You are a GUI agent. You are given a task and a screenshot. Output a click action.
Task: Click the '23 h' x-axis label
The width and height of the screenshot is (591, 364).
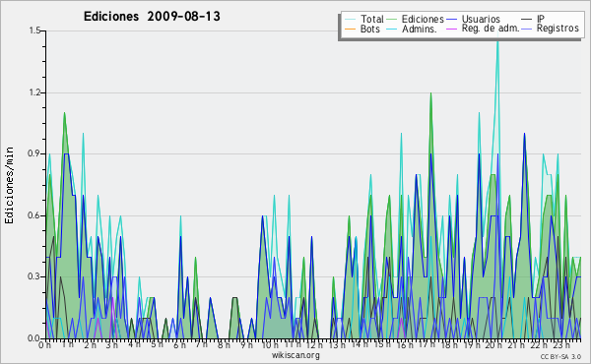point(561,345)
